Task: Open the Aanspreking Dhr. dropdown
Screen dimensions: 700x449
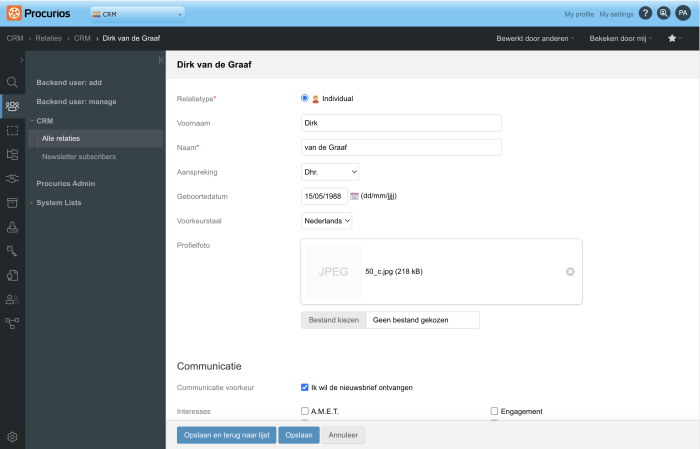Action: [330, 172]
